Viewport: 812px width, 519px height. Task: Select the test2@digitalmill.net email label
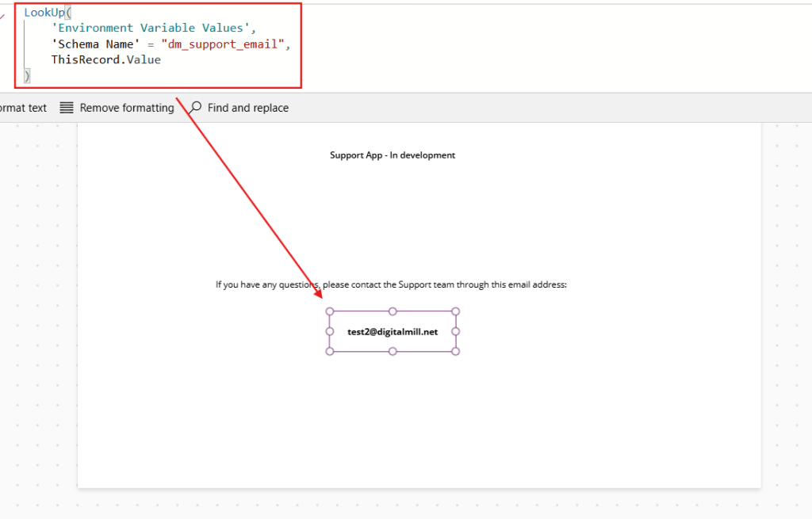(x=392, y=331)
